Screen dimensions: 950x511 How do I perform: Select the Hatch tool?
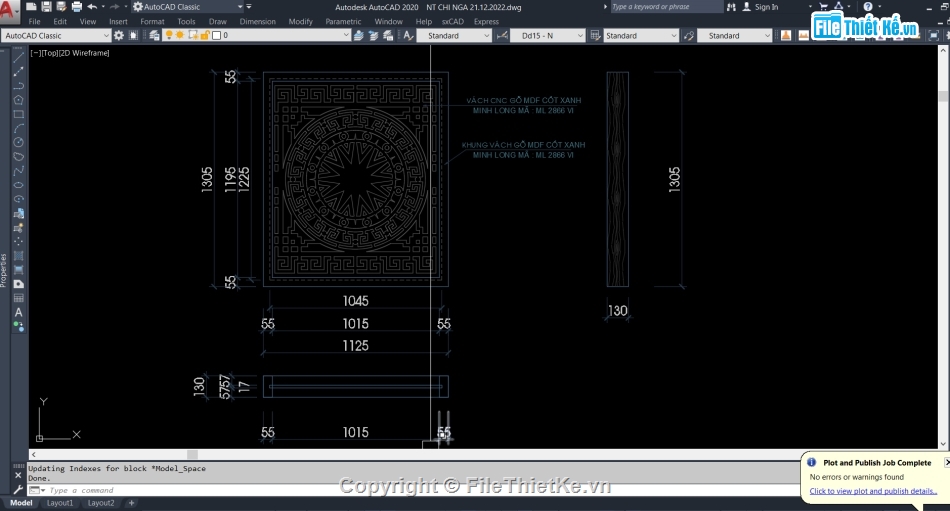[x=19, y=256]
